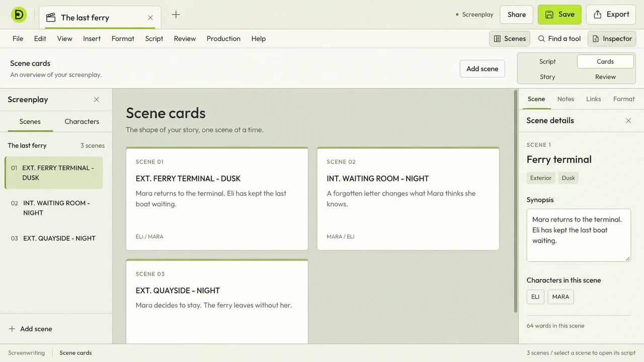
Task: Open the View menu
Action: [64, 39]
